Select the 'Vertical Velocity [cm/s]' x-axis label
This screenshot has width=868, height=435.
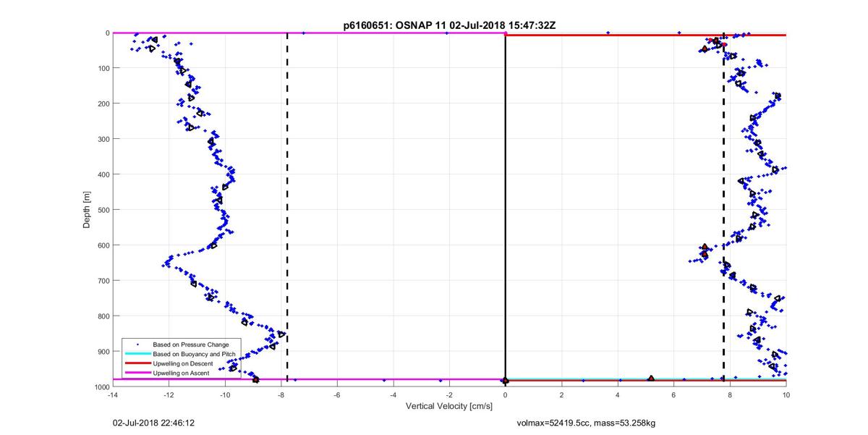(449, 406)
